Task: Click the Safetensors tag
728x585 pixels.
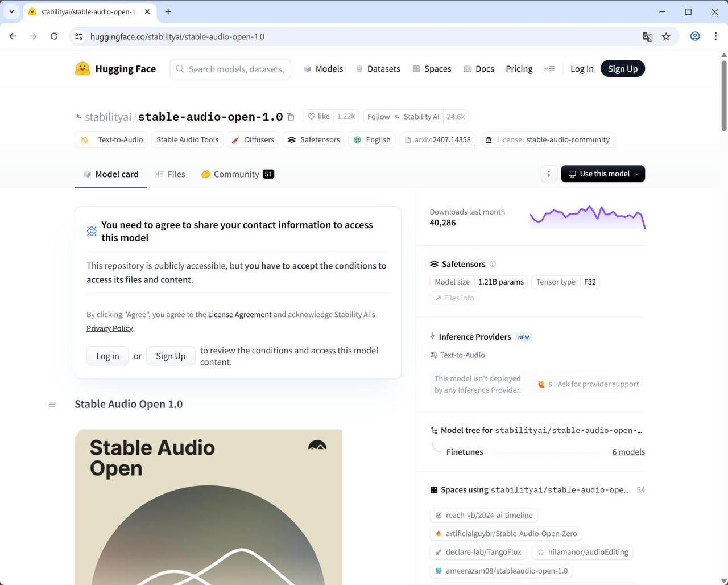Action: (314, 139)
